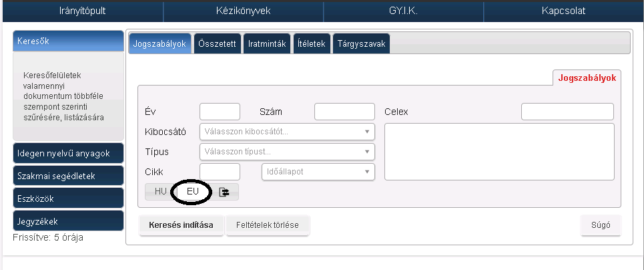Focus the Szám input field
644x270 pixels.
point(344,112)
